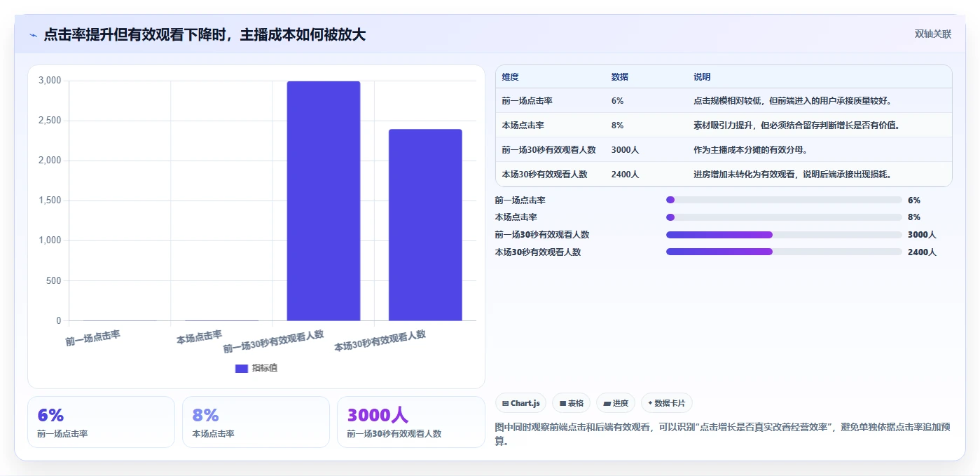This screenshot has width=980, height=476.
Task: Click the tall 3000 bar in the chart
Action: coord(324,201)
